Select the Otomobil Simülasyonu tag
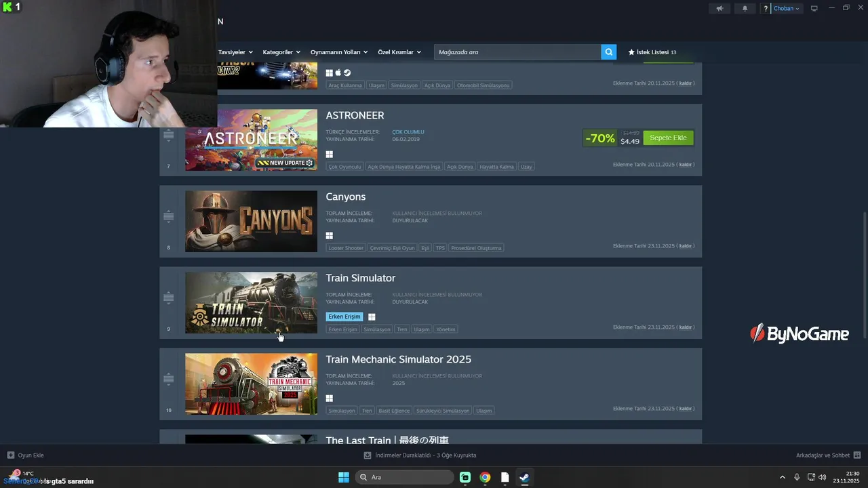The image size is (868, 488). [x=483, y=85]
